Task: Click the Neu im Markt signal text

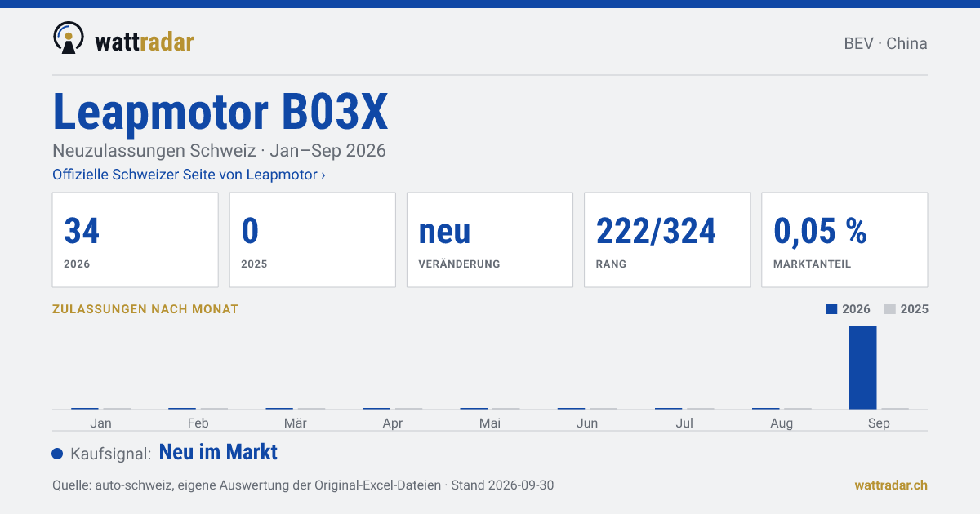Action: point(218,452)
